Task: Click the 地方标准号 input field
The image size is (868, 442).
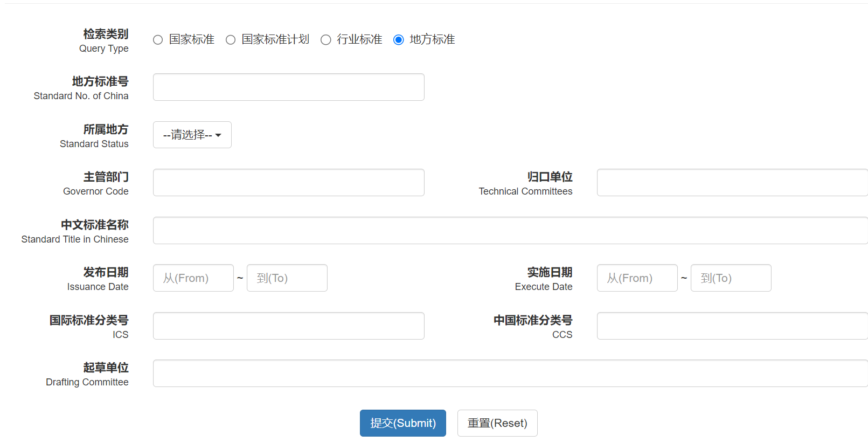Action: [x=288, y=87]
